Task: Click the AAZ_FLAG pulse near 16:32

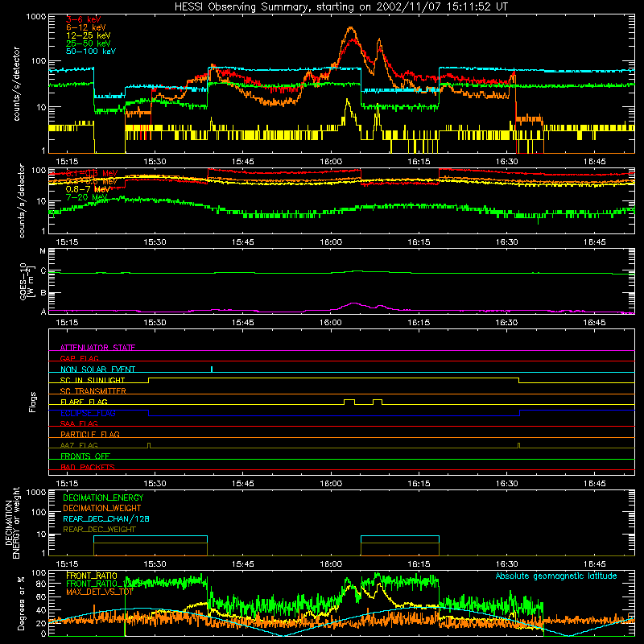Action: 518,445
